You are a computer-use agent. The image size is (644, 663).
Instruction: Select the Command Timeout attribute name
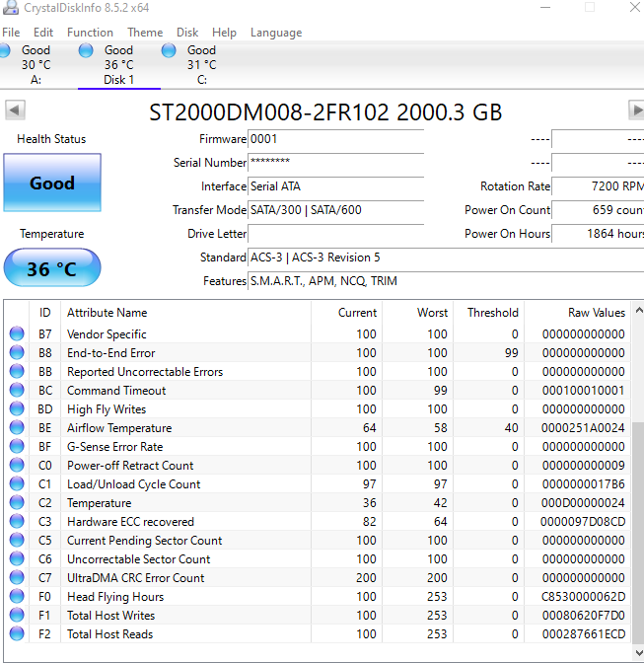pos(116,391)
